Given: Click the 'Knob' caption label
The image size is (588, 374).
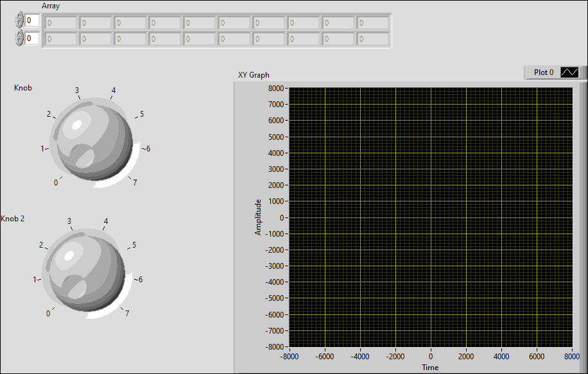Looking at the screenshot, I should pyautogui.click(x=23, y=88).
